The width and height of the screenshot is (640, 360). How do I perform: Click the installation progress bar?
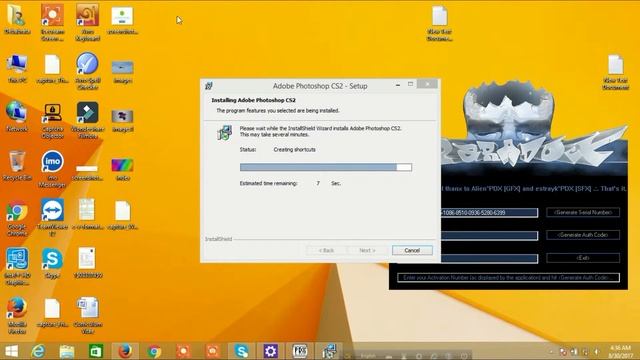(x=326, y=167)
